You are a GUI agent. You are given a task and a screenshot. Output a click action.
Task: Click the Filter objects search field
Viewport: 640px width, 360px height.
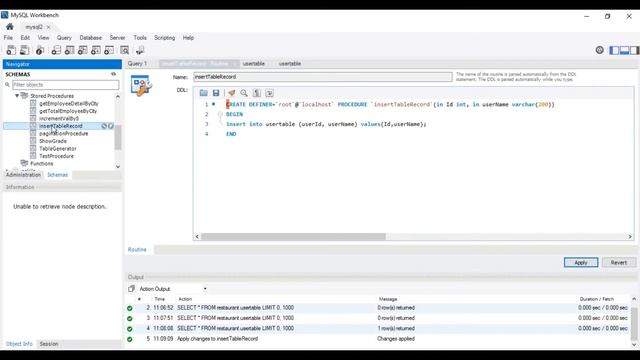coord(65,85)
